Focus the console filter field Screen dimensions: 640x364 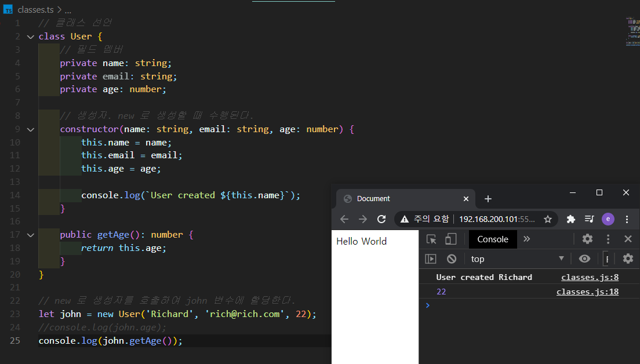(607, 259)
